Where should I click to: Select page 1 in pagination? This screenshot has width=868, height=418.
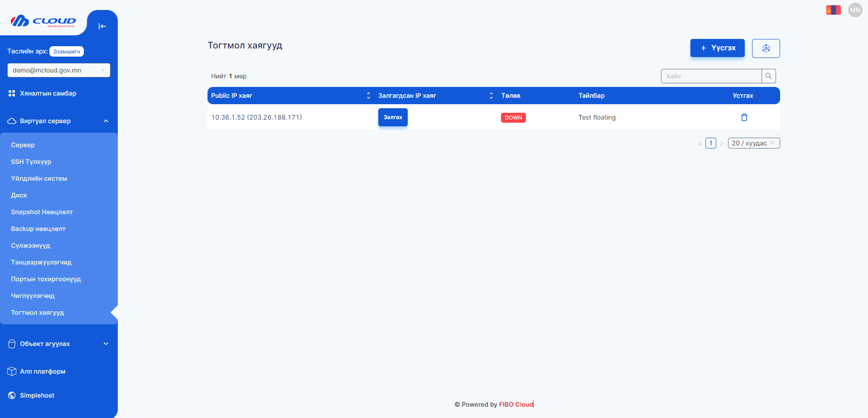tap(710, 143)
